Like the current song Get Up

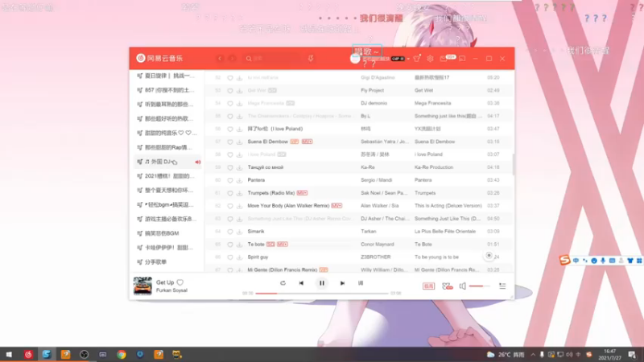(x=180, y=282)
